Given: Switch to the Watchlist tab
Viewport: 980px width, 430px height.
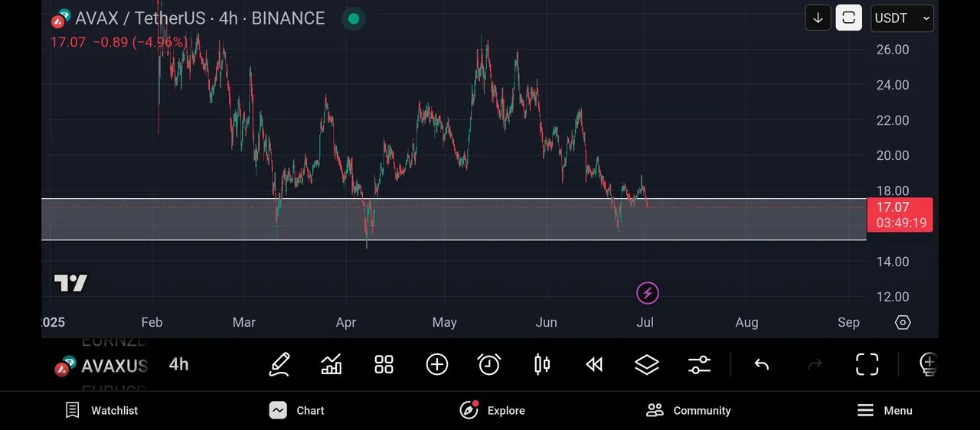Looking at the screenshot, I should tap(102, 411).
